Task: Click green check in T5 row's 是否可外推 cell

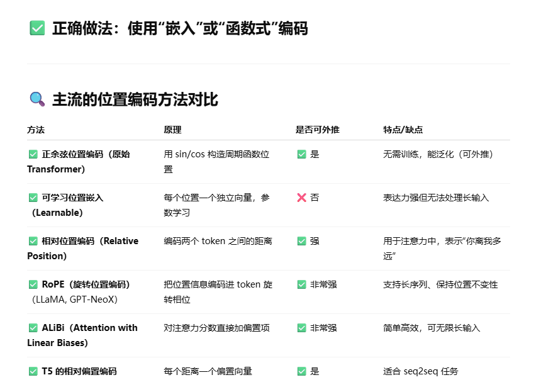Action: pyautogui.click(x=302, y=371)
